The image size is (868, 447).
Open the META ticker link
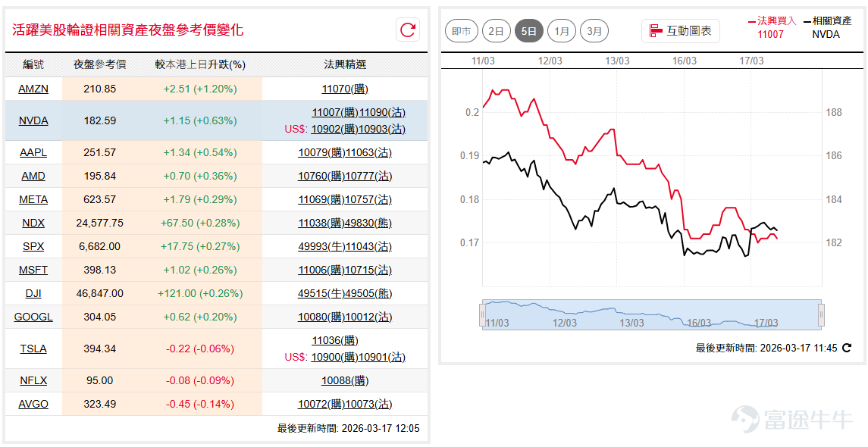pyautogui.click(x=33, y=199)
